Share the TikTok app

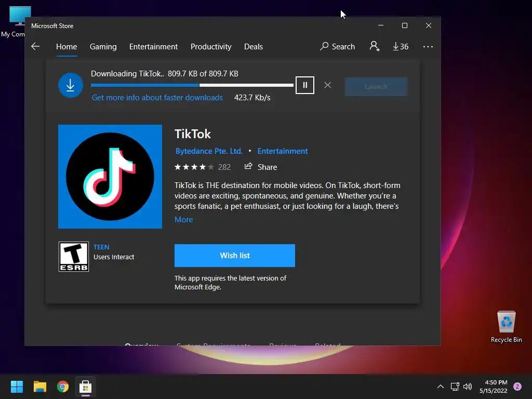click(261, 167)
